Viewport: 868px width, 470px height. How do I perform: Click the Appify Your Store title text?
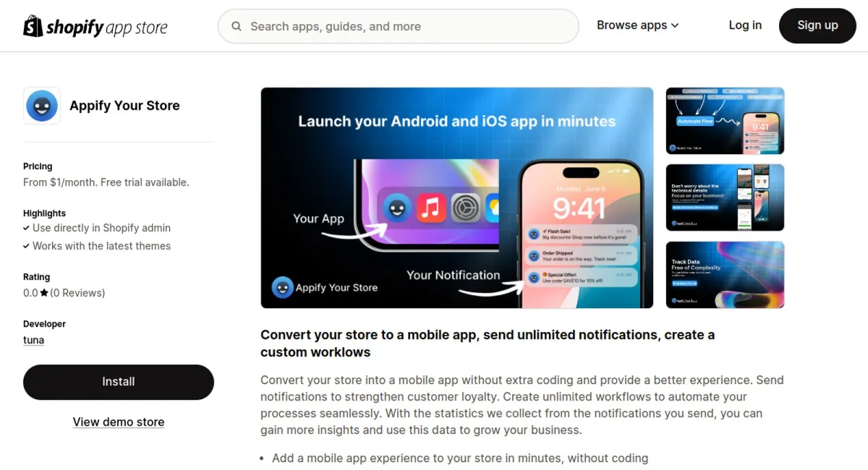click(124, 106)
